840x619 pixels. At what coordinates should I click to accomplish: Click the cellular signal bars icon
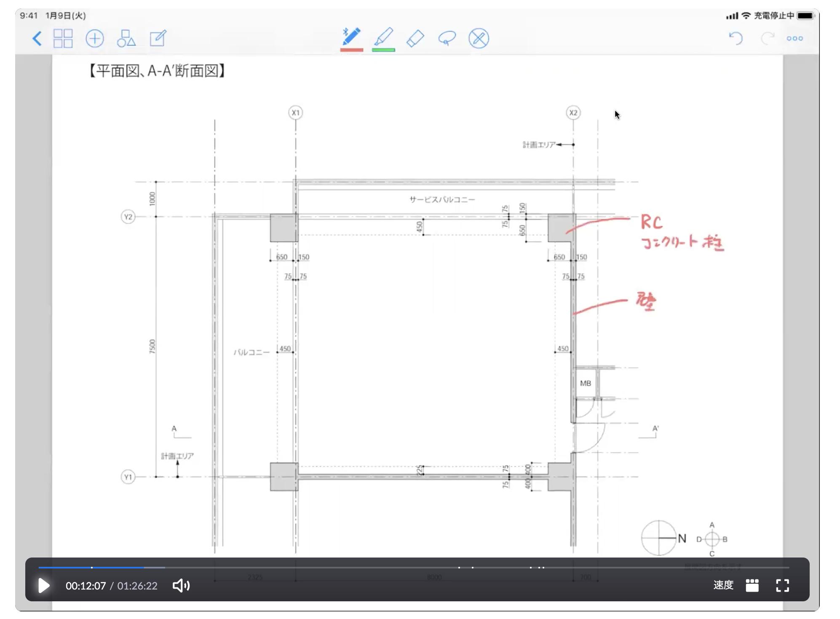(732, 16)
